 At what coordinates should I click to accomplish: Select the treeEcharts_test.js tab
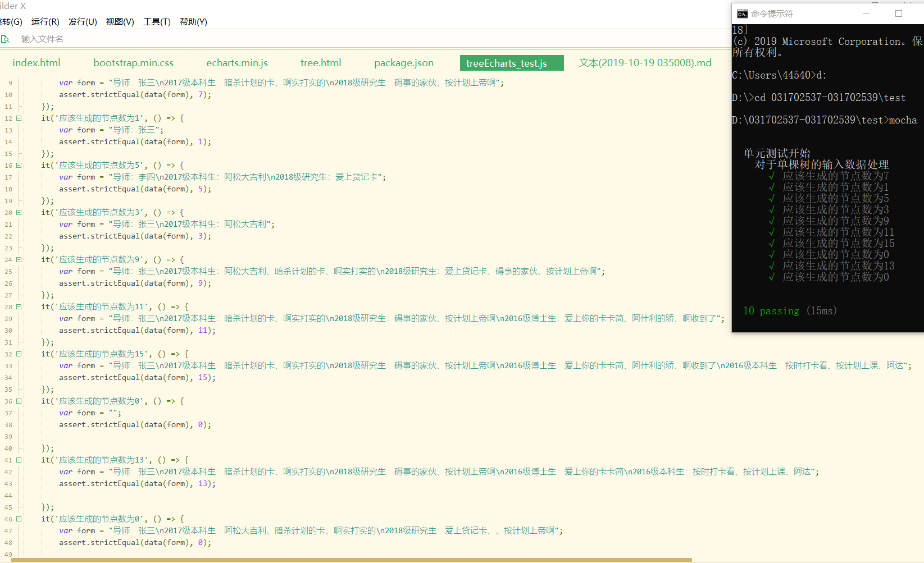[512, 63]
